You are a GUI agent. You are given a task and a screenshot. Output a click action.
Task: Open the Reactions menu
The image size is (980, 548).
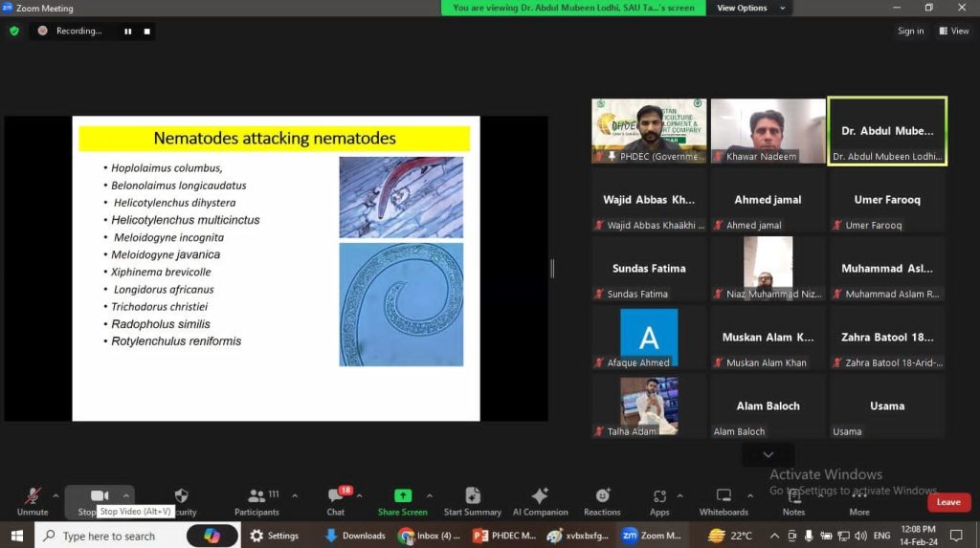point(602,500)
